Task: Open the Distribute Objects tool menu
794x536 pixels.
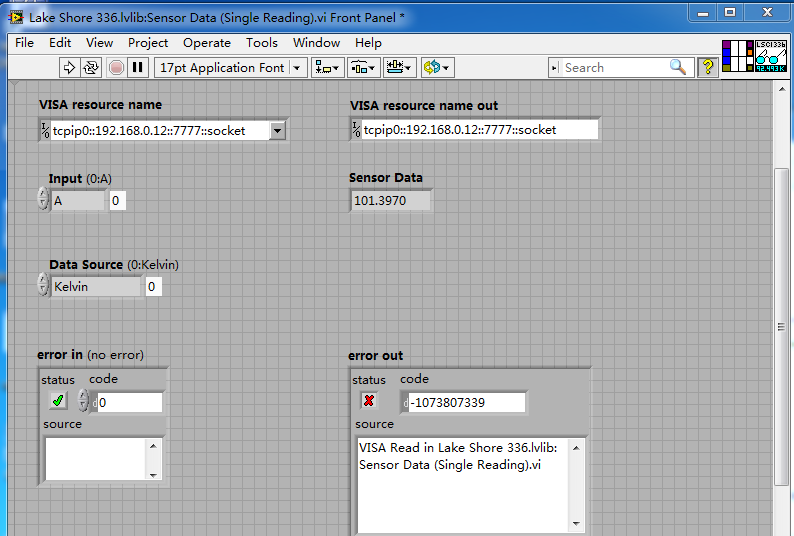Action: (x=363, y=67)
